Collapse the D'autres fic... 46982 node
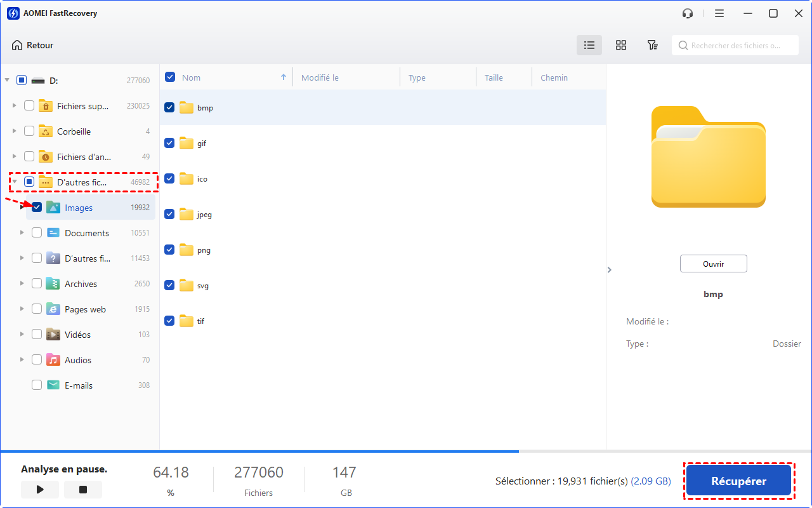The height and width of the screenshot is (508, 812). click(14, 182)
